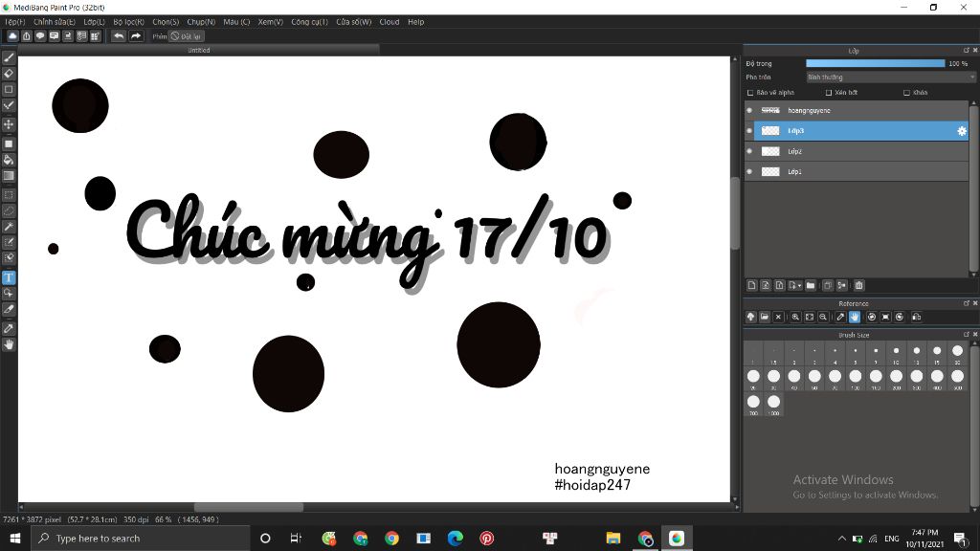Close the Brush Size panel
Image resolution: width=980 pixels, height=551 pixels.
point(974,335)
